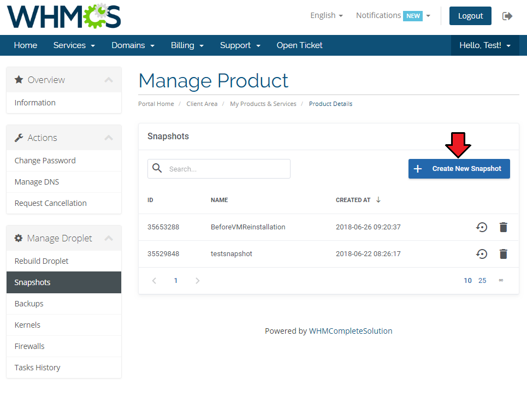The height and width of the screenshot is (420, 527).
Task: Delete the BeforeVMReinstallation snapshot
Action: click(x=503, y=227)
